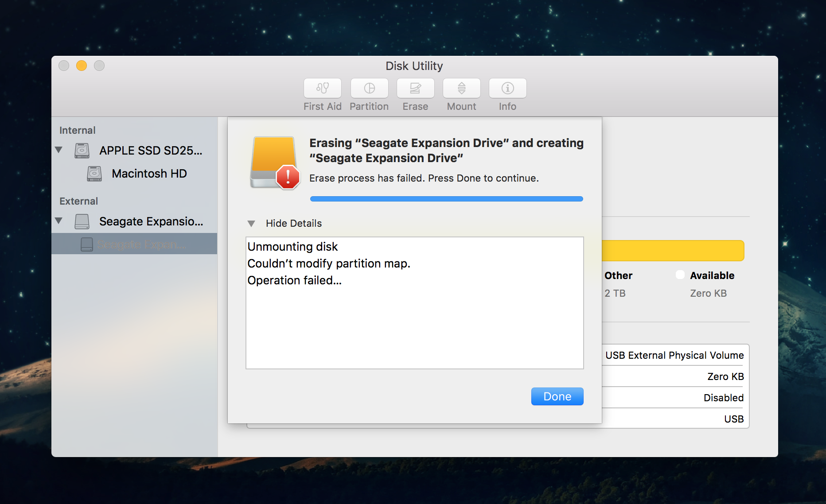Open the Partition tool
Image resolution: width=826 pixels, height=504 pixels.
pyautogui.click(x=369, y=88)
